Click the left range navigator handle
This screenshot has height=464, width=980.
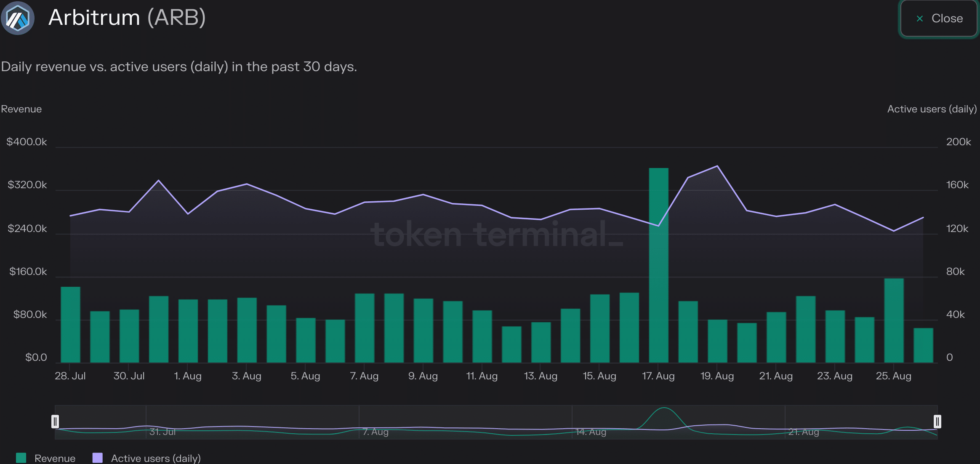[55, 421]
